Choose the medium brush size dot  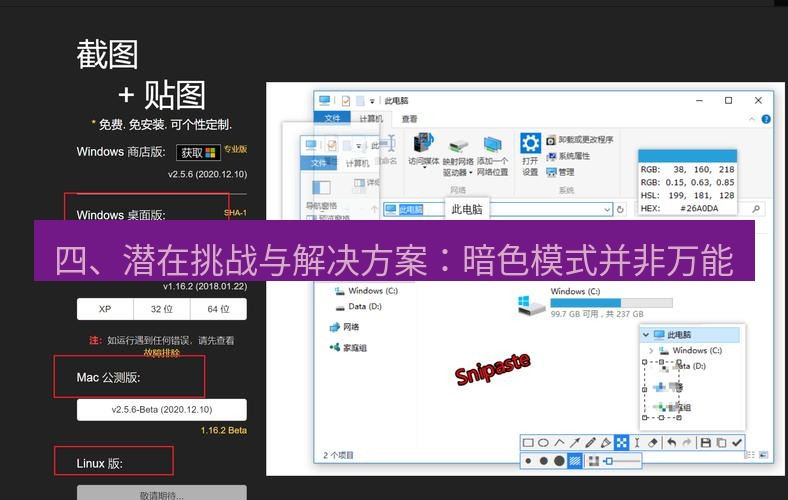click(x=543, y=461)
